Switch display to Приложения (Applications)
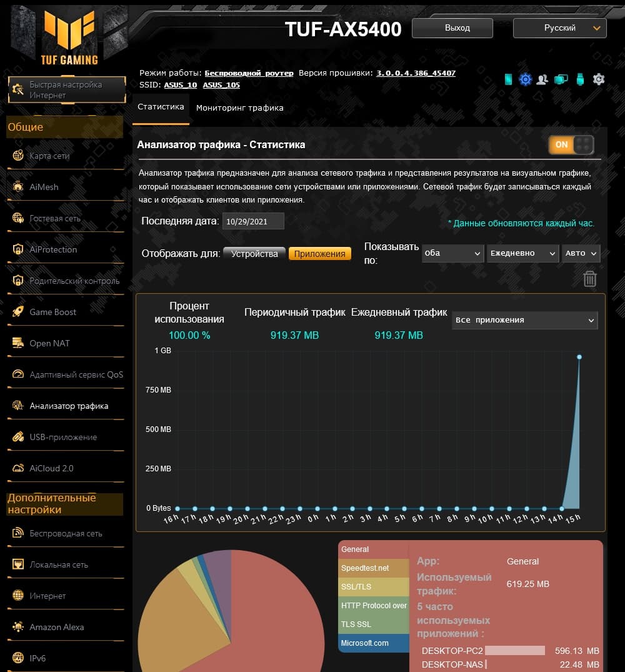The image size is (625, 672). [319, 254]
